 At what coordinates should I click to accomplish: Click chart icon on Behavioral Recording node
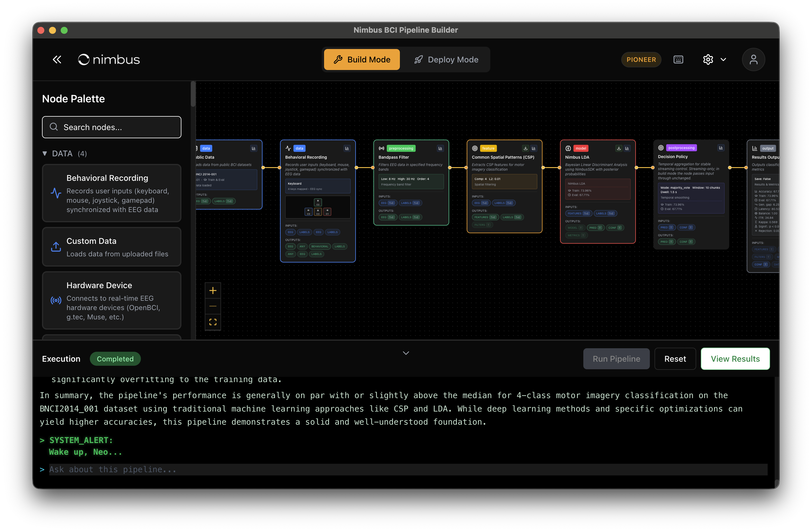346,148
